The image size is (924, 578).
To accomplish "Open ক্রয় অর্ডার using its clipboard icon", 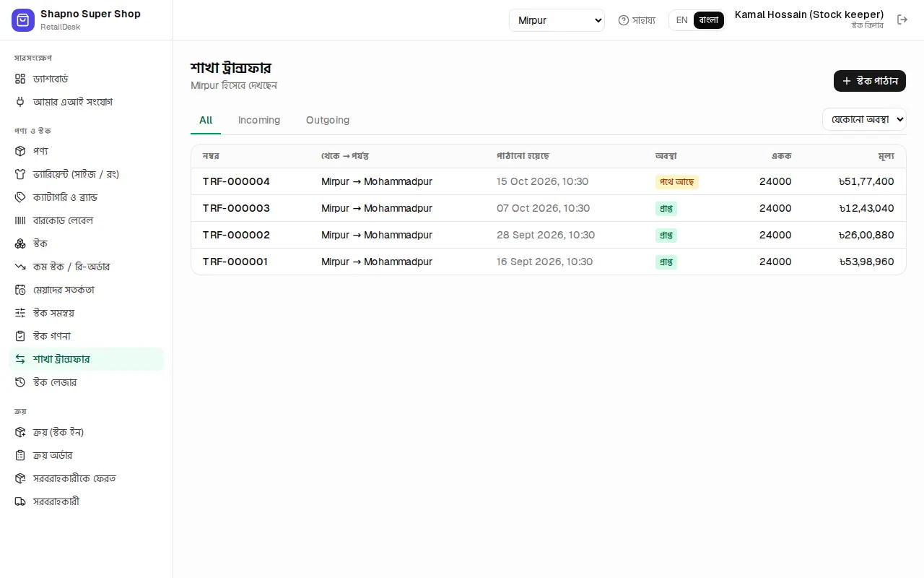I will pos(20,455).
